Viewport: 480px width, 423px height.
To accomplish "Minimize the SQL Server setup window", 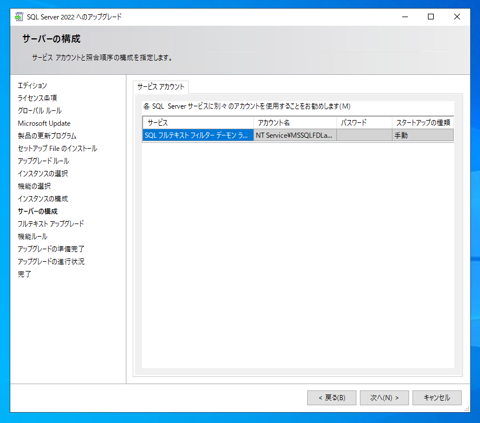I will [405, 17].
